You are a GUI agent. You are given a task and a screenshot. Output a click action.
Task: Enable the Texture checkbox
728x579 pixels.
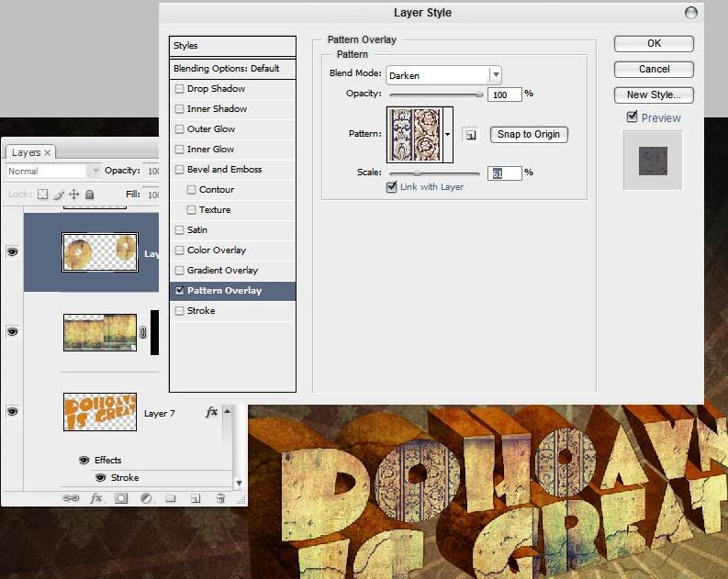(x=191, y=210)
